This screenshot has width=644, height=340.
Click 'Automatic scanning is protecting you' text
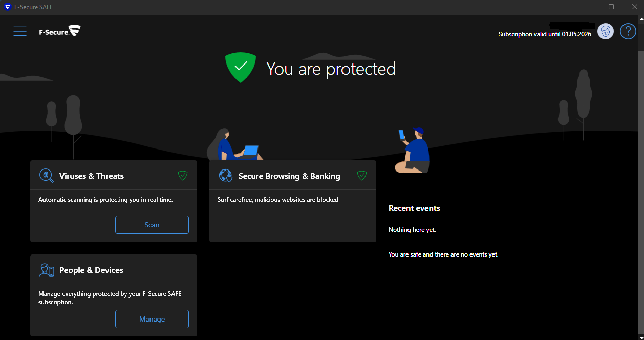[105, 200]
